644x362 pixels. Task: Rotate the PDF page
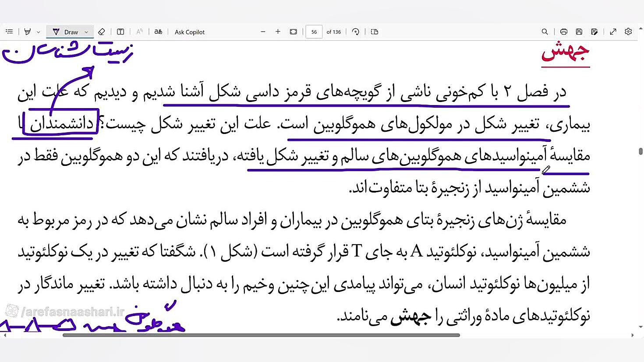pos(356,32)
